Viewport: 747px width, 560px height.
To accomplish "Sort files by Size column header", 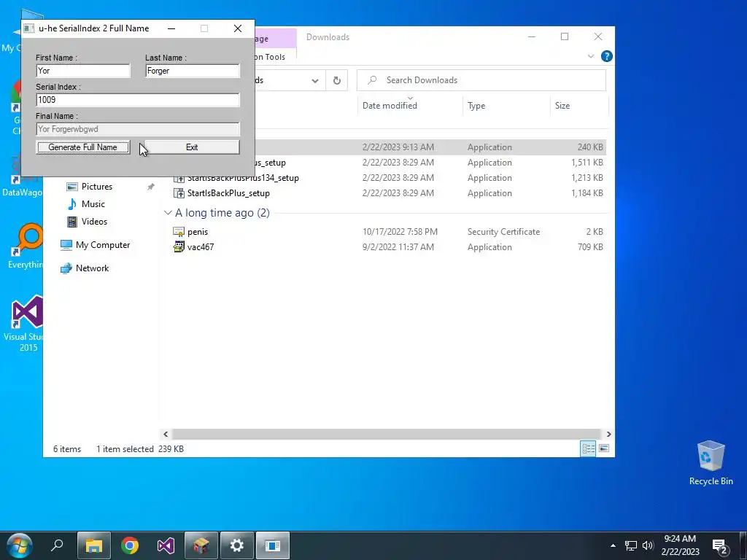I will coord(562,106).
